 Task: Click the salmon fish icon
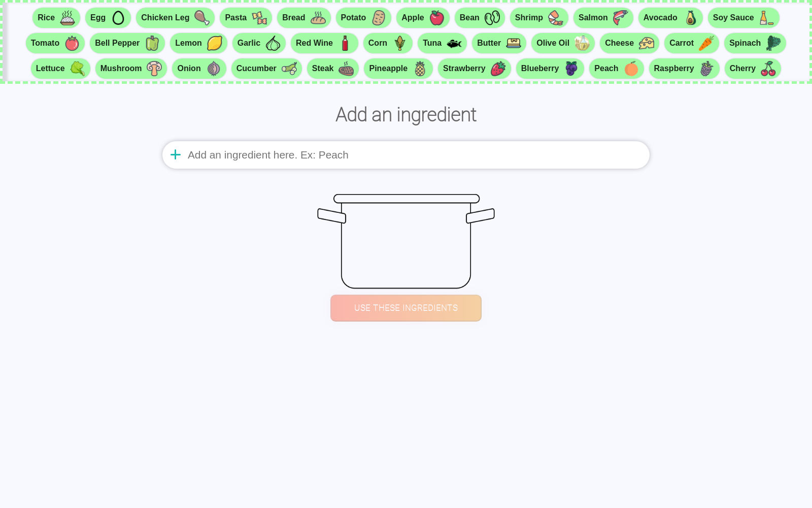click(x=620, y=18)
